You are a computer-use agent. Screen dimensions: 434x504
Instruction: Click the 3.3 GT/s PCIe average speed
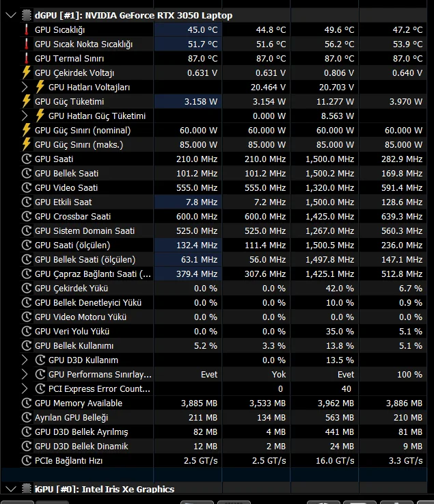[406, 461]
